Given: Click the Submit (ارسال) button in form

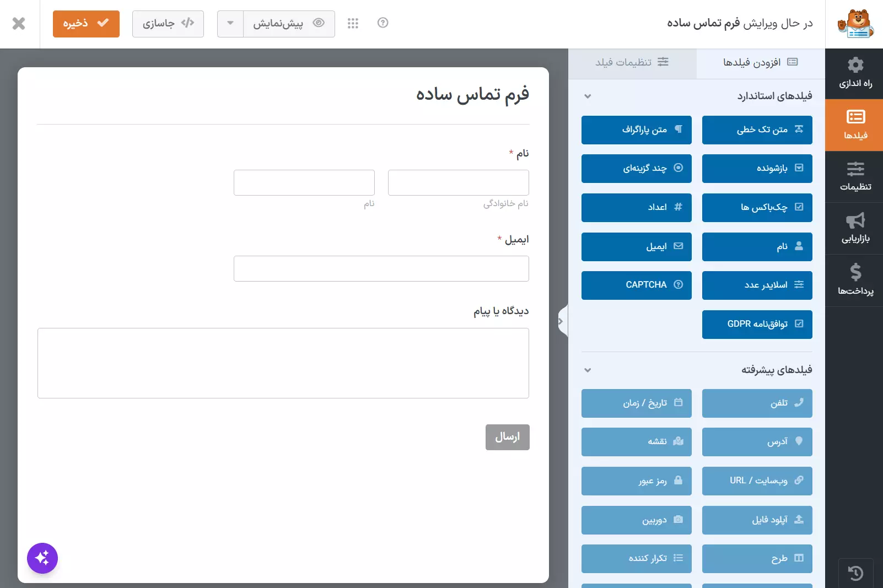Looking at the screenshot, I should [507, 437].
